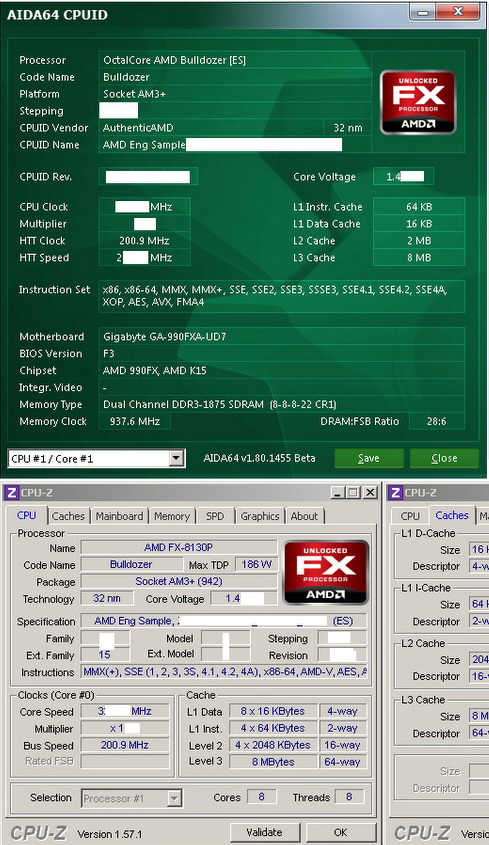Click the Rated FSB empty field
The height and width of the screenshot is (845, 489).
click(x=125, y=761)
